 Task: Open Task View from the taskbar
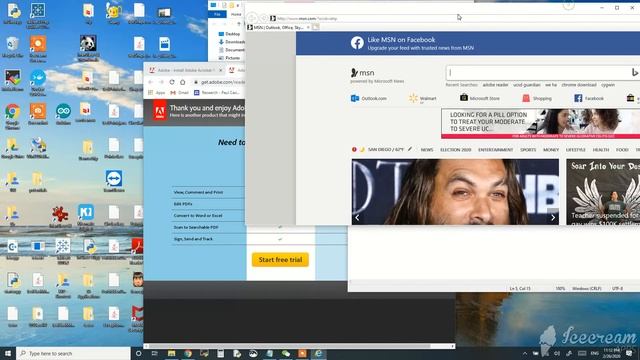pyautogui.click(x=154, y=353)
